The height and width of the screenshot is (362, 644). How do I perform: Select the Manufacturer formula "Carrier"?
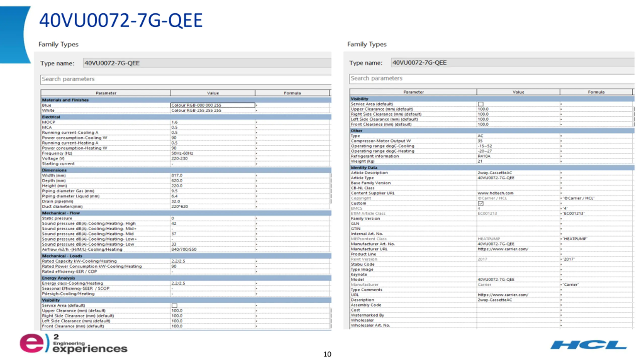click(571, 285)
